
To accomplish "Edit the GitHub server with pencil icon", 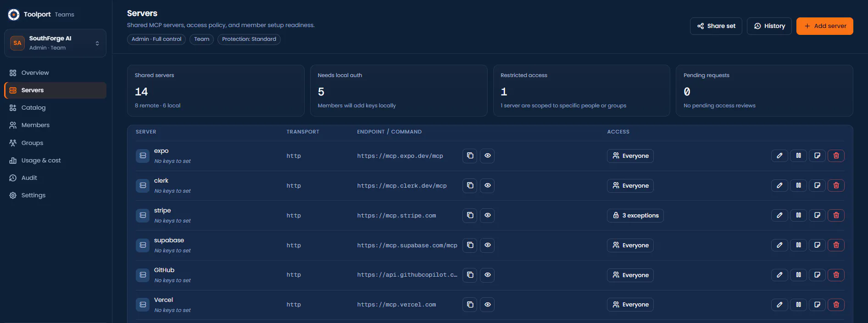I will pyautogui.click(x=779, y=275).
